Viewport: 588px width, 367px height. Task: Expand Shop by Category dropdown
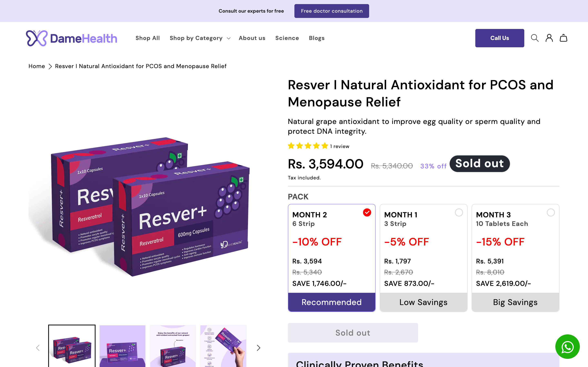pos(200,38)
